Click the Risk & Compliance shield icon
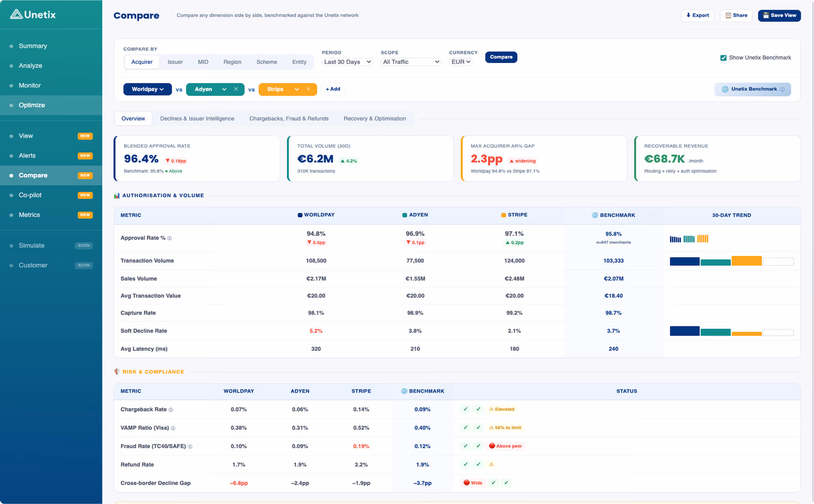The width and height of the screenshot is (814, 504). click(x=117, y=372)
